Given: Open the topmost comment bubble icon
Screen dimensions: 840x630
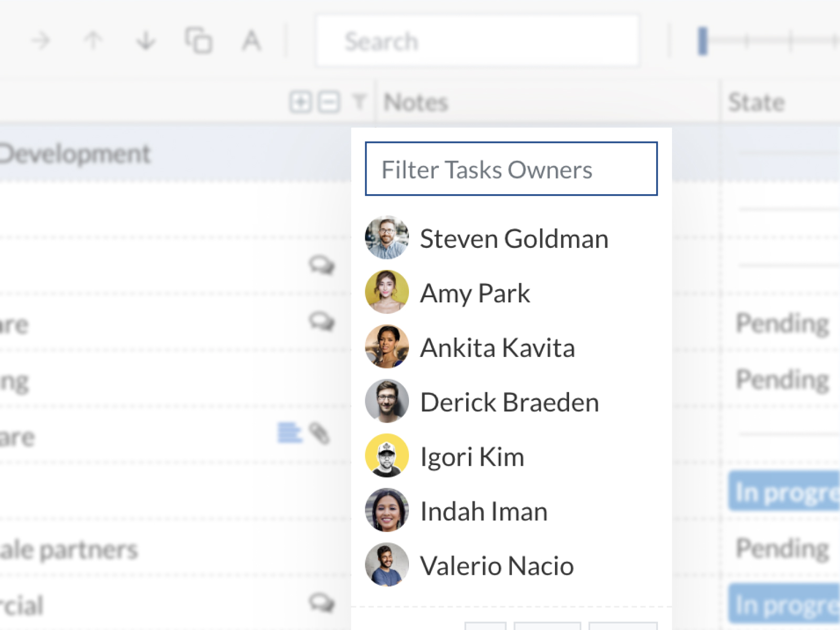Looking at the screenshot, I should 321,265.
